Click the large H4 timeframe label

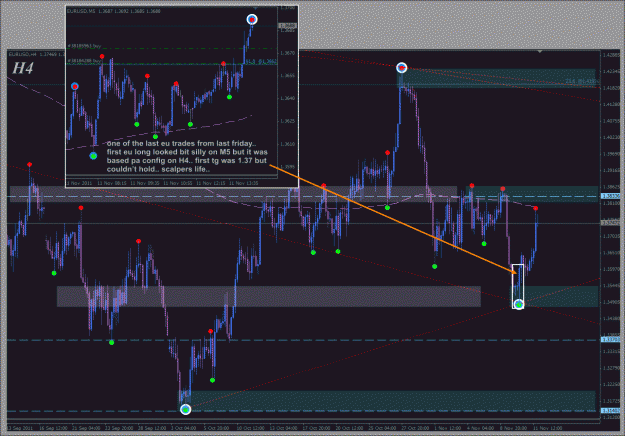pyautogui.click(x=23, y=68)
